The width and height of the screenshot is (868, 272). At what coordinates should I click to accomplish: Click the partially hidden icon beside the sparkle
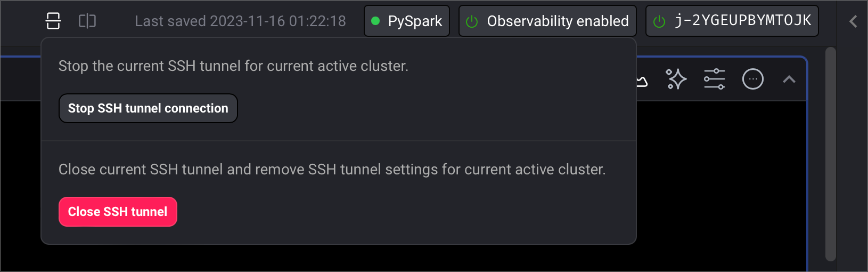(642, 81)
